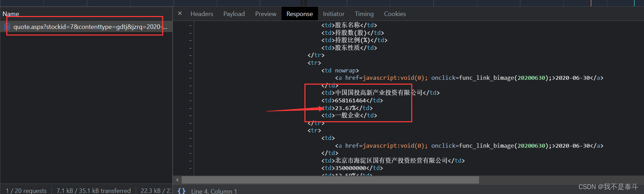Click the 持股数(股) code line

[x=352, y=33]
